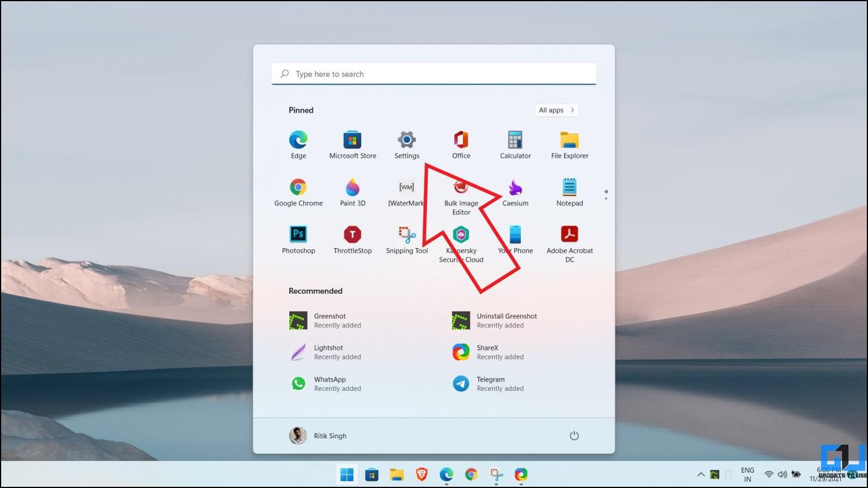
Task: Click the volume speaker tray icon
Action: point(782,475)
